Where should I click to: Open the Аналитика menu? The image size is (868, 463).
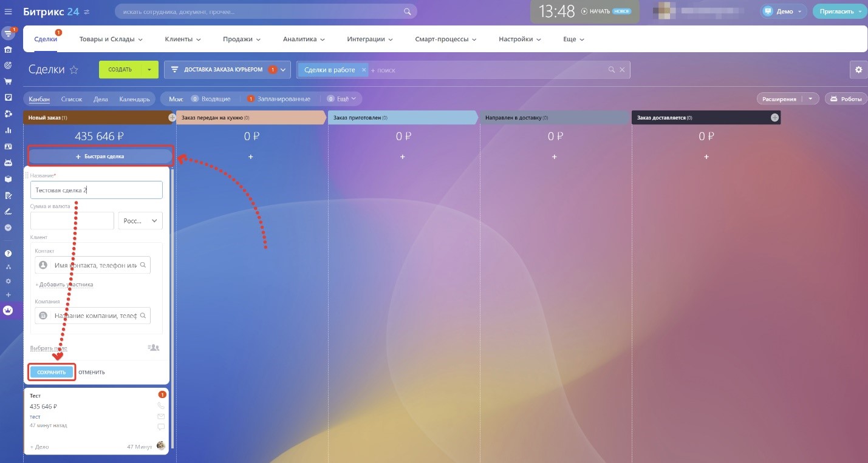(304, 39)
